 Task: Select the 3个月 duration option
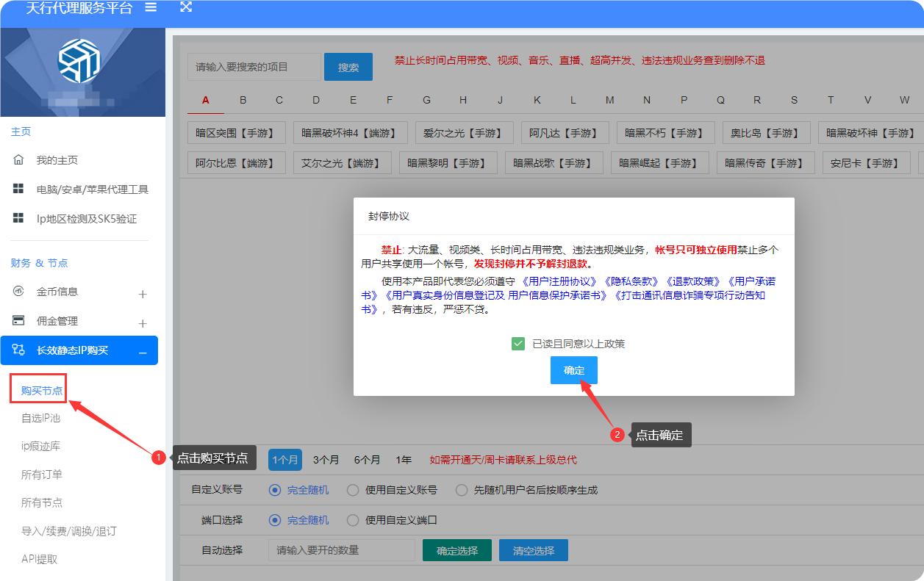point(326,460)
